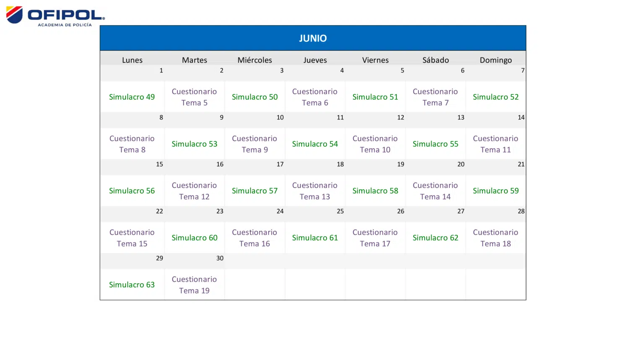Click Cuestionario Tema 19 on June 30
The image size is (644, 362).
(x=194, y=284)
